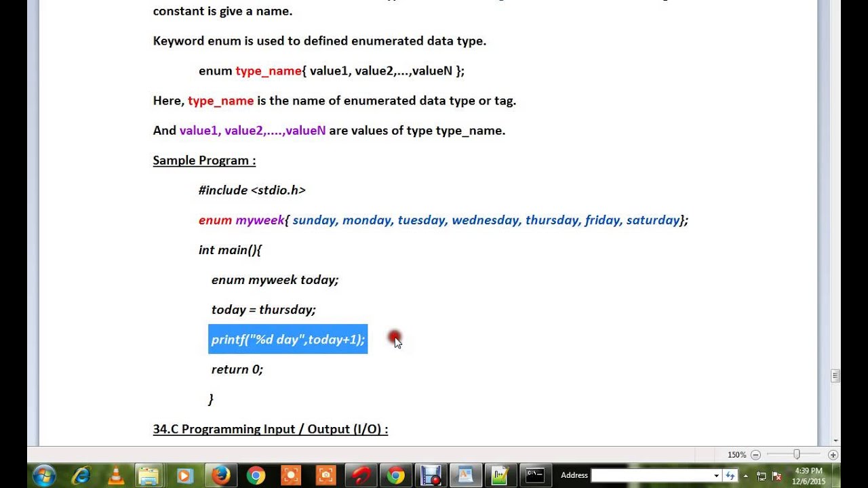Click the line '#include <stdio.h>'

point(252,190)
